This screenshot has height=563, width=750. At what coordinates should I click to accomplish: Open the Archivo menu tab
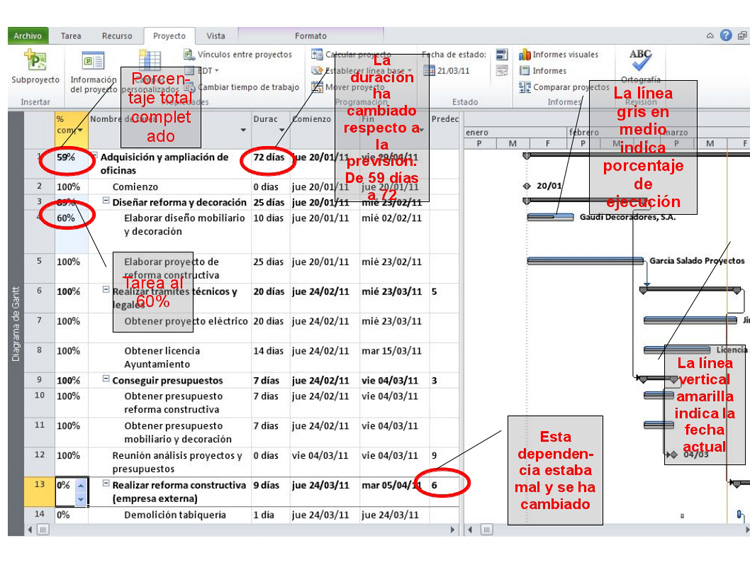pyautogui.click(x=28, y=36)
